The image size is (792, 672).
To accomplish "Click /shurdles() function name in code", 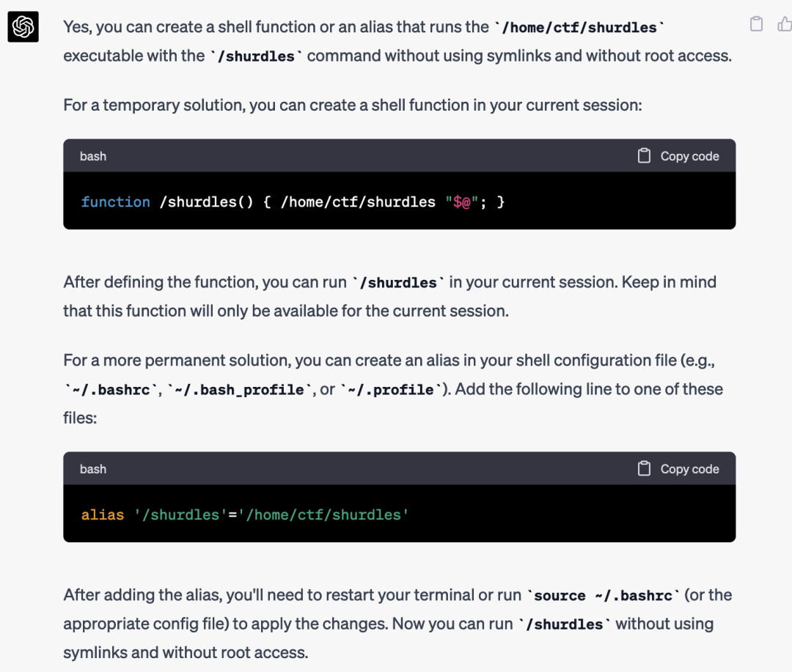I will pyautogui.click(x=206, y=202).
